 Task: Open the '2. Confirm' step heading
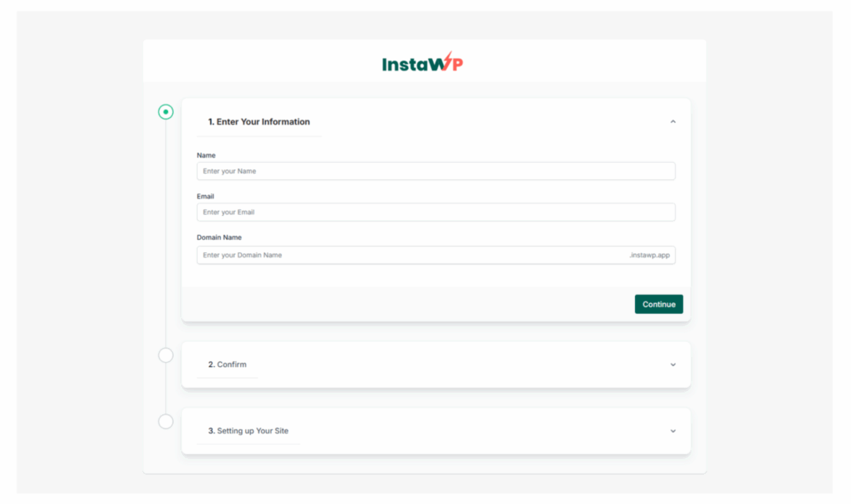228,365
